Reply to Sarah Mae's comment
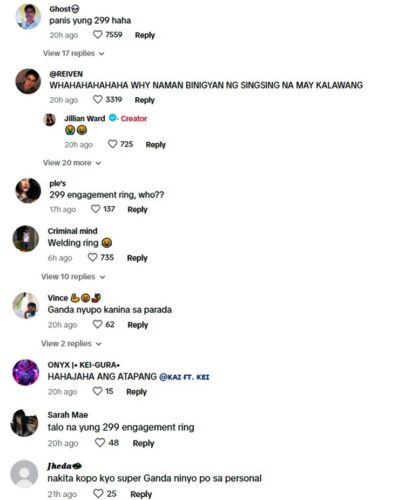Viewport: 405px width, 500px height. pos(143,443)
